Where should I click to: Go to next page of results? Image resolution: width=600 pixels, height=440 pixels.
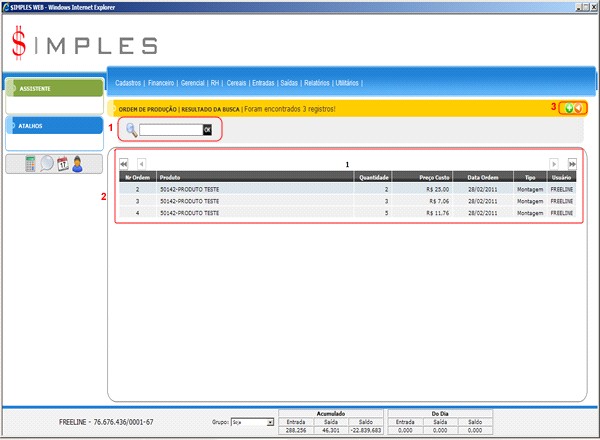click(x=553, y=164)
